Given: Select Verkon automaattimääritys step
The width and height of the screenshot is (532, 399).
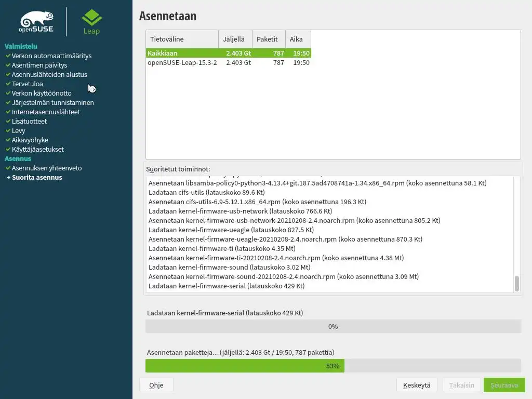Looking at the screenshot, I should click(51, 56).
